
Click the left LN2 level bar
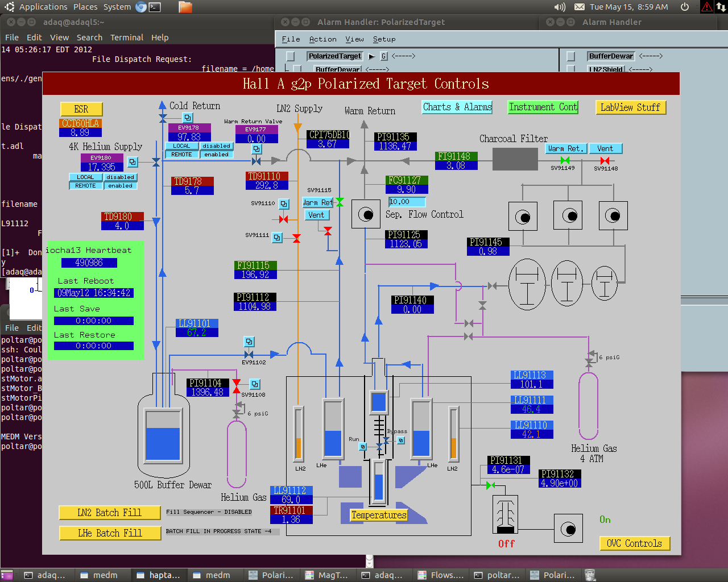pyautogui.click(x=299, y=433)
